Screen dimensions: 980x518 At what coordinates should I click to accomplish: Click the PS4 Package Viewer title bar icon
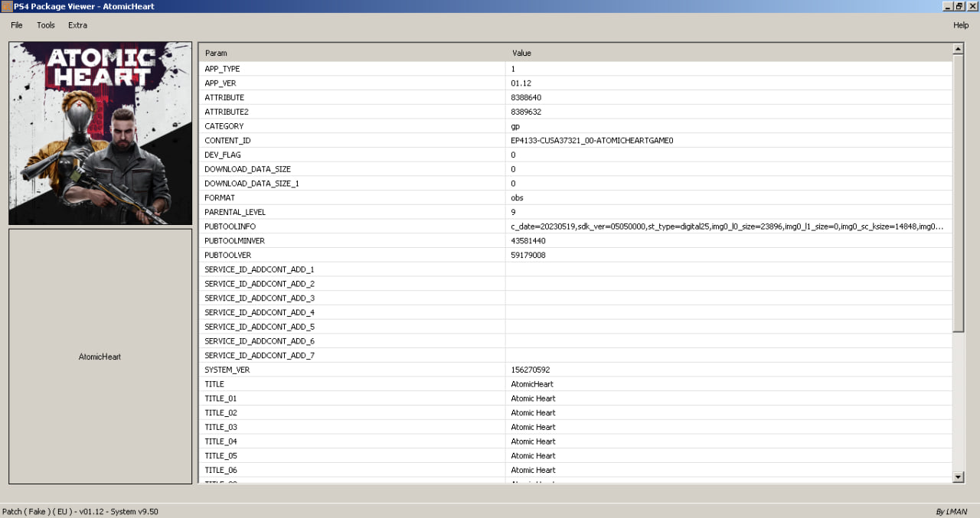7,6
